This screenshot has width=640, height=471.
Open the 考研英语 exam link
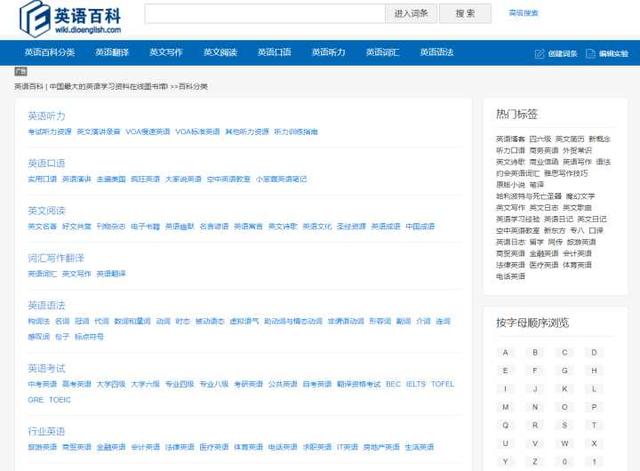(248, 384)
